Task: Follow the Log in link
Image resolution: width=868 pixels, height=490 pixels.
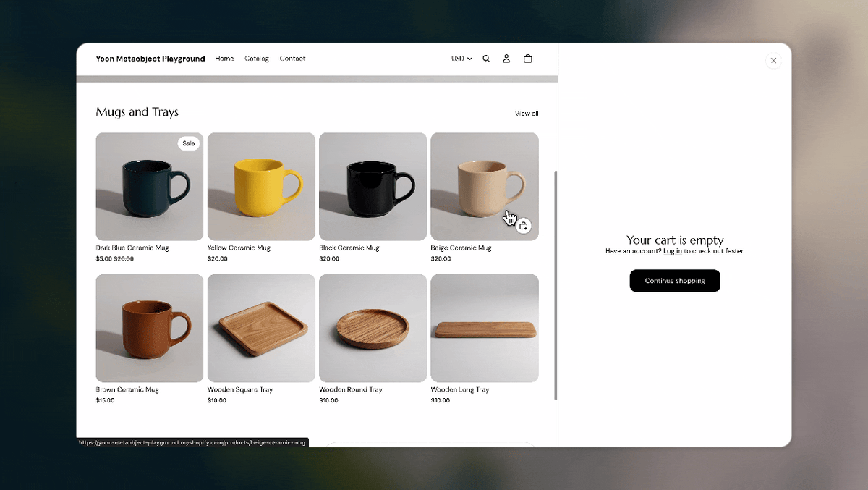Action: (x=673, y=251)
